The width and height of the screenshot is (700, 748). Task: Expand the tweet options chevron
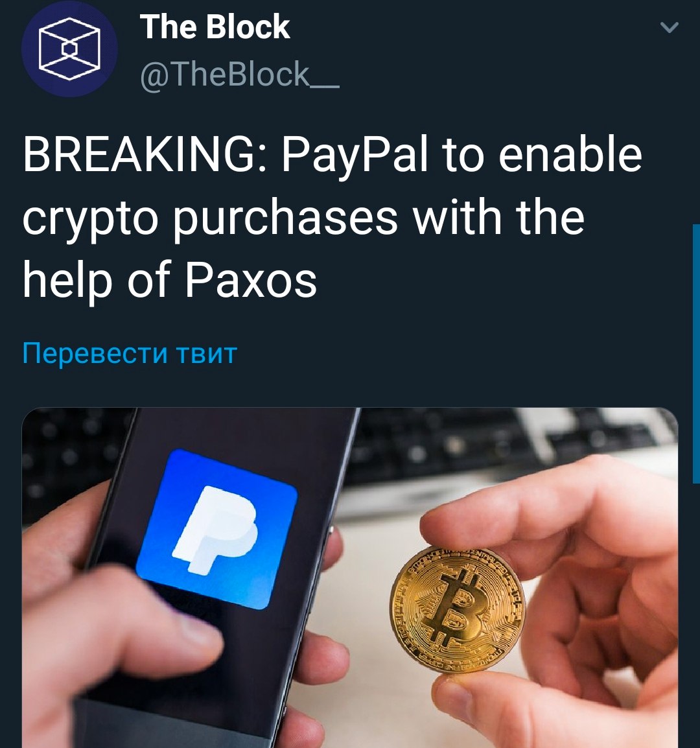pos(669,28)
